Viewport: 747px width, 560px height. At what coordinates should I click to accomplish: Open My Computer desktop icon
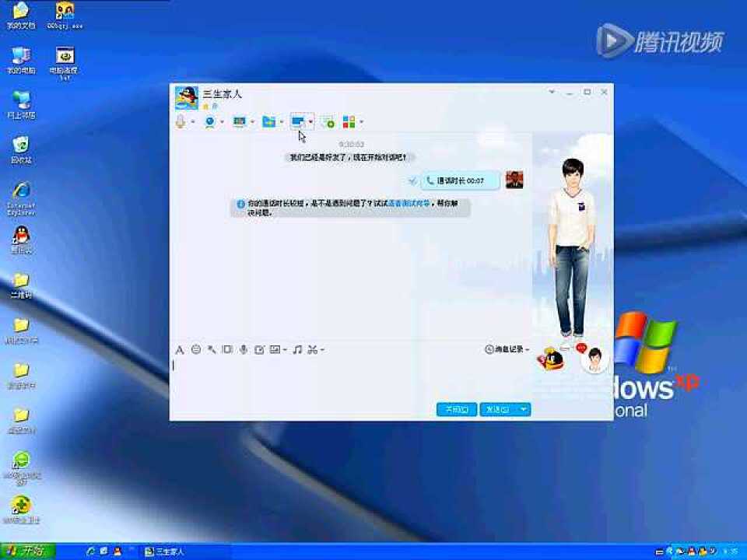[x=21, y=61]
